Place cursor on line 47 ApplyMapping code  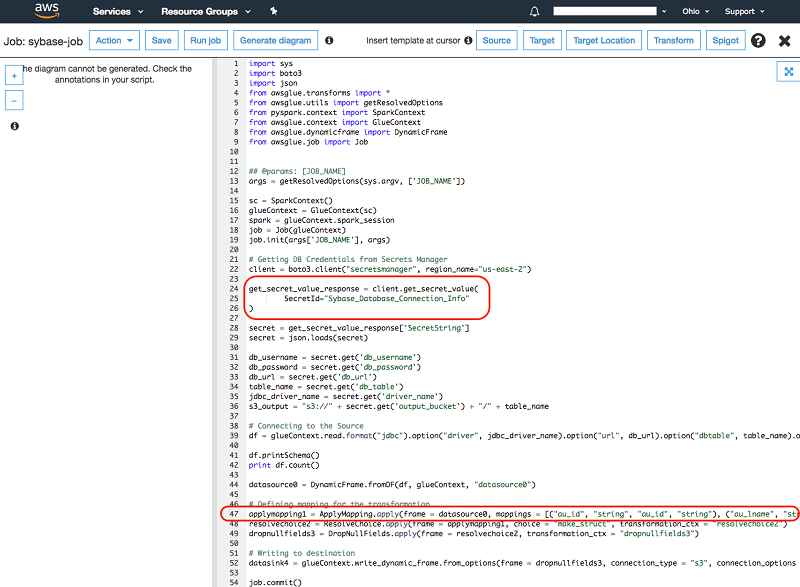click(x=400, y=514)
